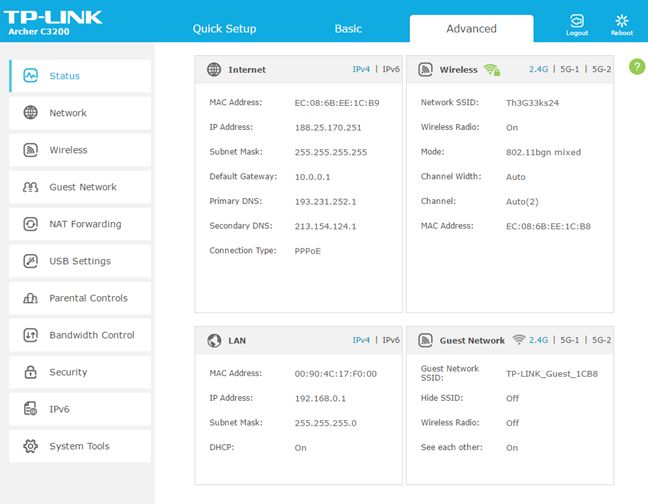
Task: Open the IPv6 sidebar menu label
Action: click(x=59, y=409)
